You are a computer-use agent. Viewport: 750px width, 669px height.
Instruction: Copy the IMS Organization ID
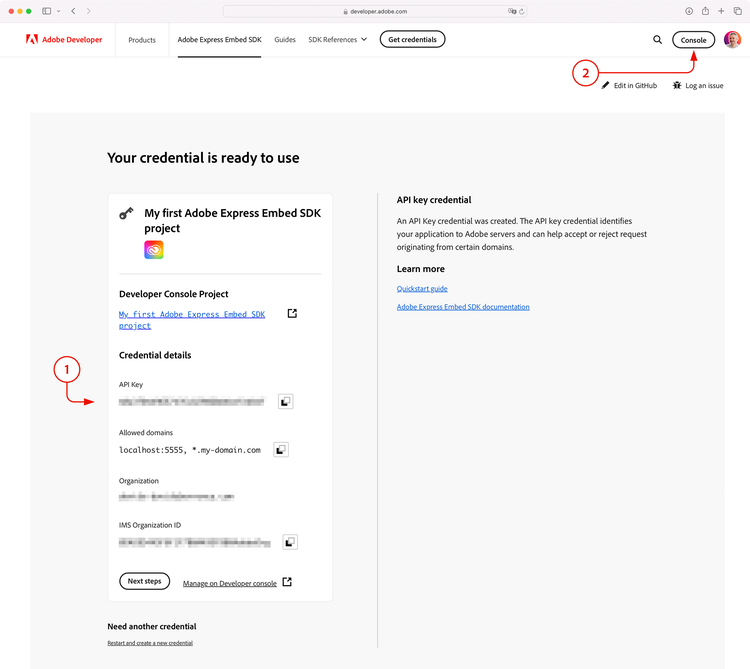[289, 542]
